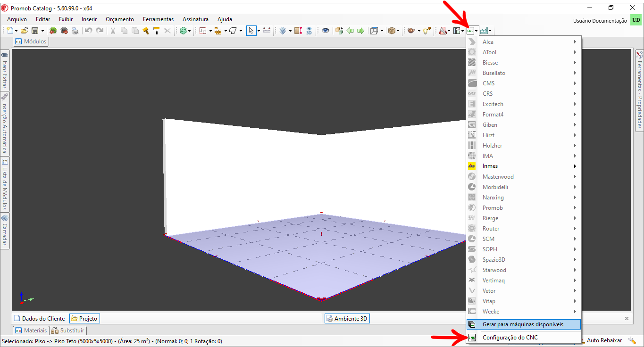The height and width of the screenshot is (347, 644).
Task: Click the factory icon in toolbar
Action: 484,31
